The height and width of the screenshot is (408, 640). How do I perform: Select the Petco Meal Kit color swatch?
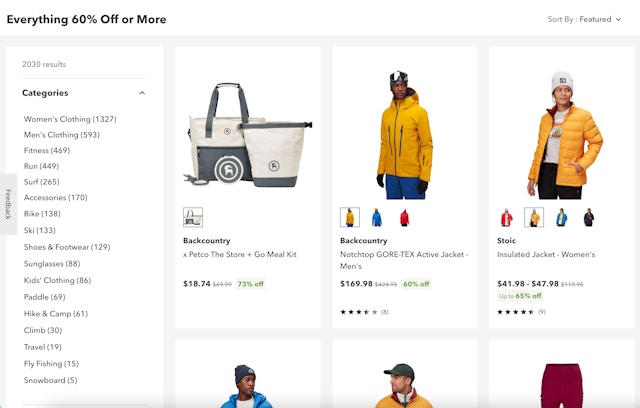pyautogui.click(x=193, y=217)
